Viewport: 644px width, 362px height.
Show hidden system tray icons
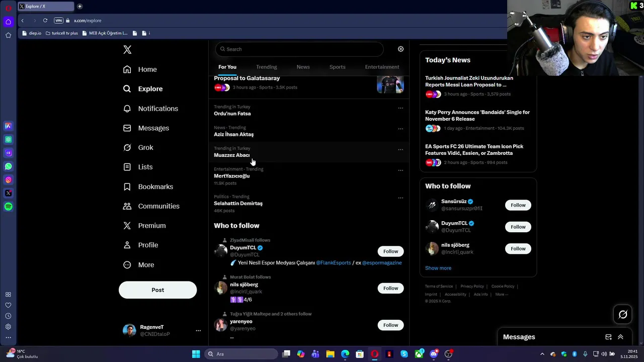[542, 354]
